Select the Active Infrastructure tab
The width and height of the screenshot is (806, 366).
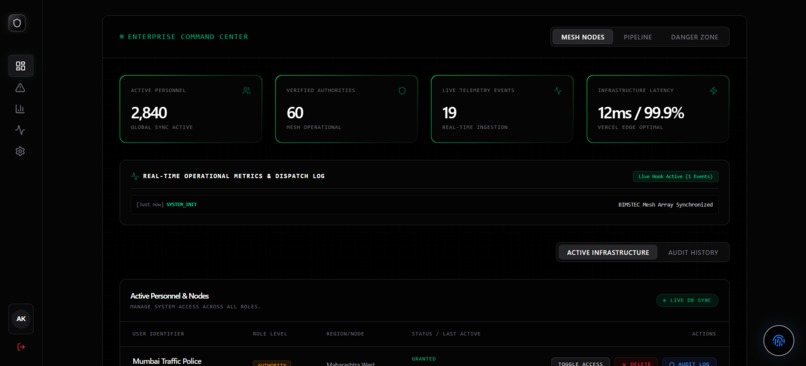click(x=608, y=252)
